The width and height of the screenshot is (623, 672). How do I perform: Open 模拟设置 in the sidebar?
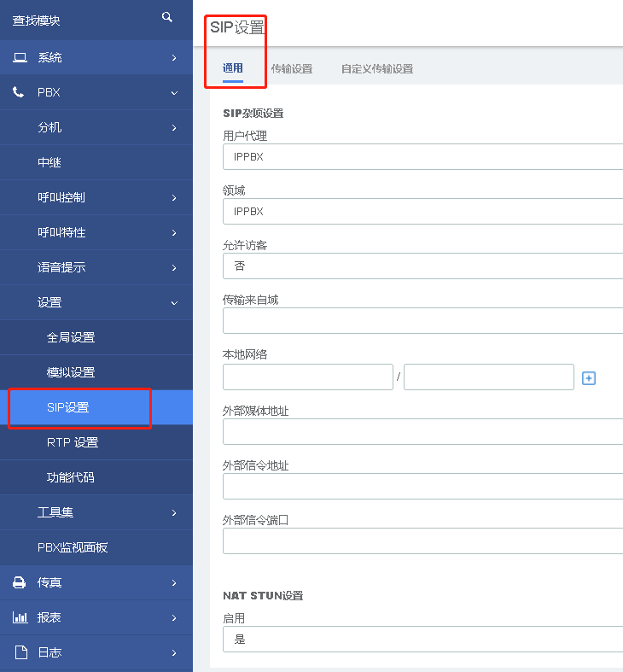96,372
